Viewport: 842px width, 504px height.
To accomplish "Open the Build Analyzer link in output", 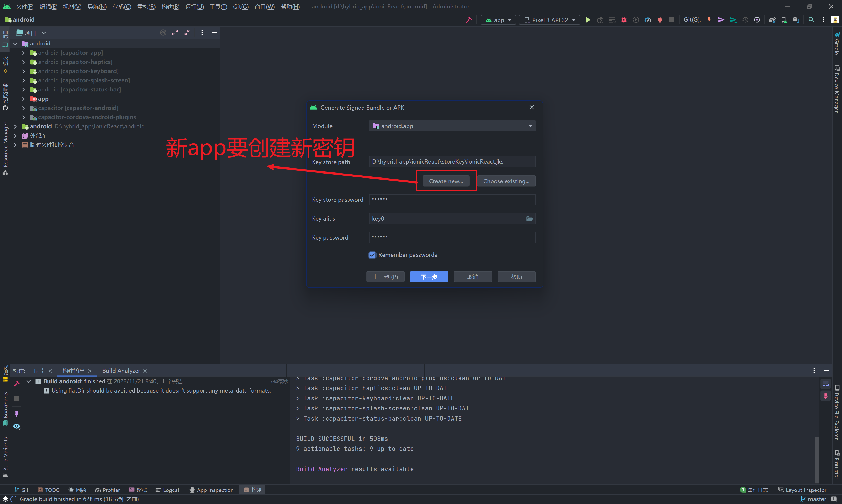I will click(322, 469).
